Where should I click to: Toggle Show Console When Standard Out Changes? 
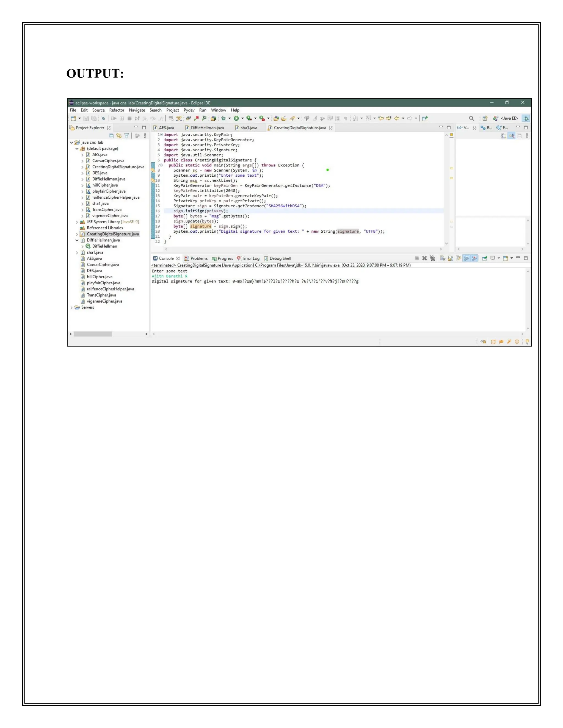pyautogui.click(x=467, y=258)
